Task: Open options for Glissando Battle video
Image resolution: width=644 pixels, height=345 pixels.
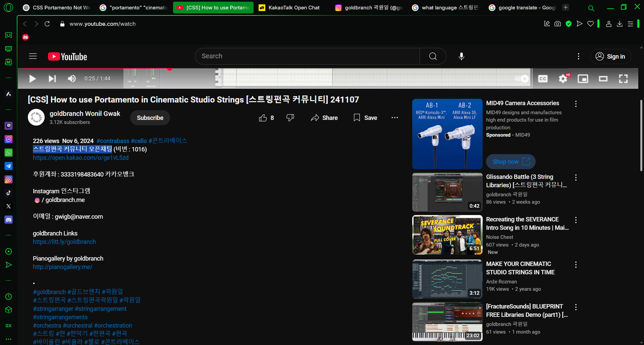Action: [576, 178]
